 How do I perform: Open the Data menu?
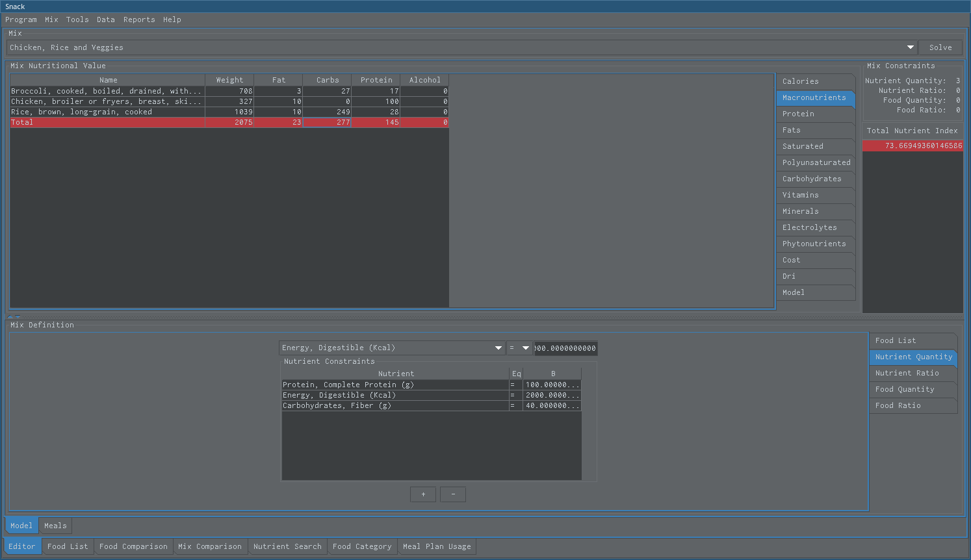pos(105,19)
